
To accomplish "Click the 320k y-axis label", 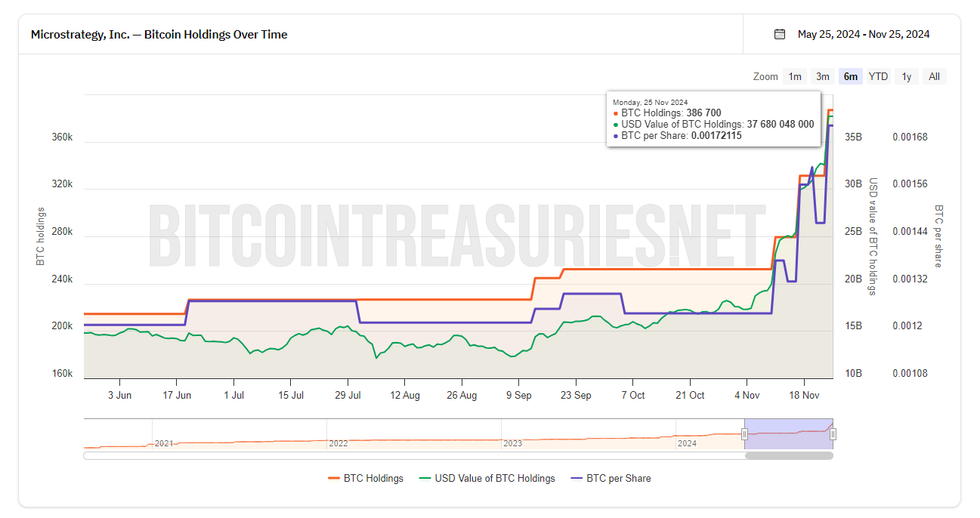I will coord(62,184).
